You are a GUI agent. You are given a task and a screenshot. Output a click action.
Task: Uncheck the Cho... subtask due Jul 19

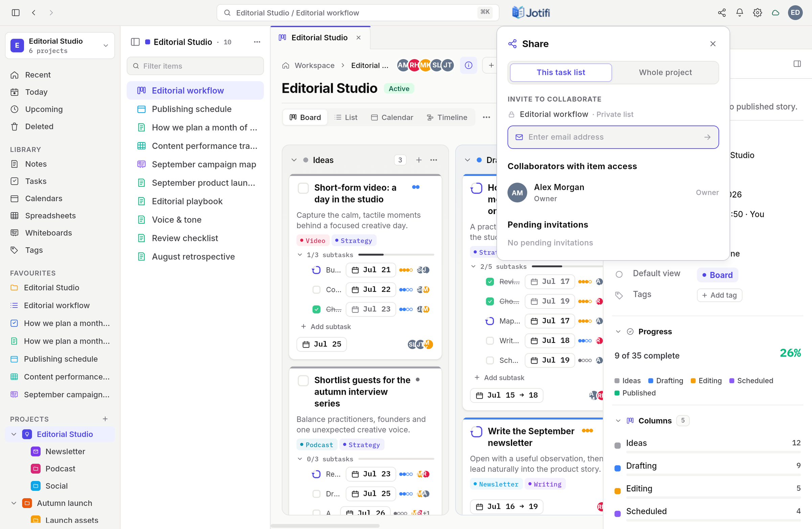[x=490, y=301]
